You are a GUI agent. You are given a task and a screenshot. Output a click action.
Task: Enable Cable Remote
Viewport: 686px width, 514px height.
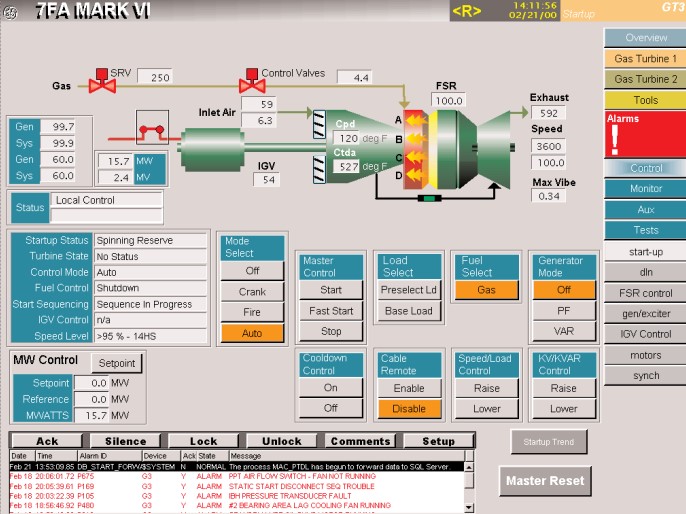[409, 388]
